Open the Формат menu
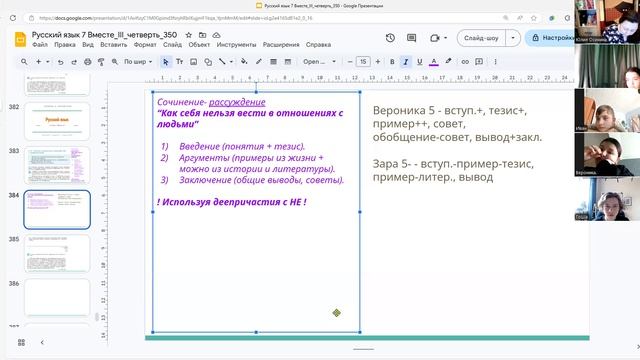The image size is (640, 360). [x=145, y=44]
